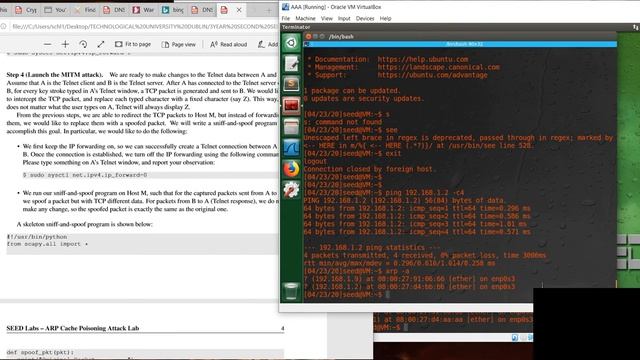640x360 pixels.
Task: Open the Ubuntu dash search launcher
Action: pos(291,43)
